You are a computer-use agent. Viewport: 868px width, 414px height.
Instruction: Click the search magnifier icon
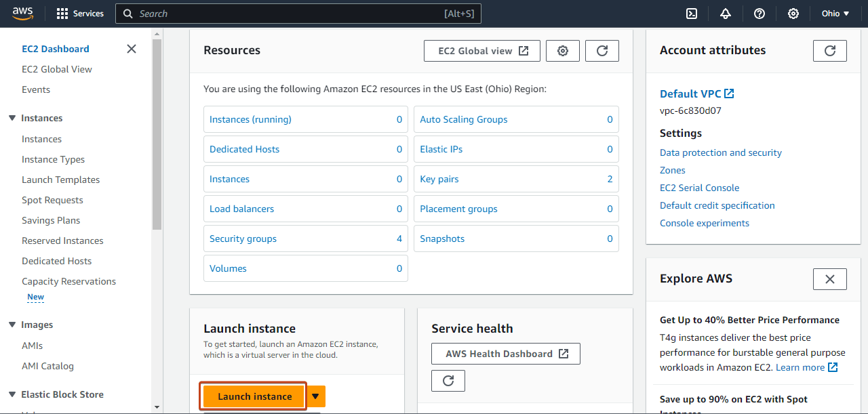pyautogui.click(x=127, y=14)
